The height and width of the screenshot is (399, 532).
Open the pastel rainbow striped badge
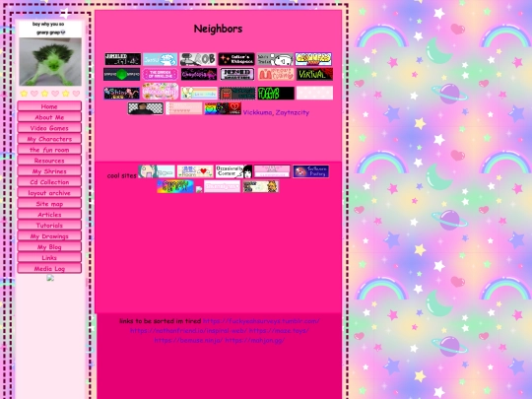point(199,94)
